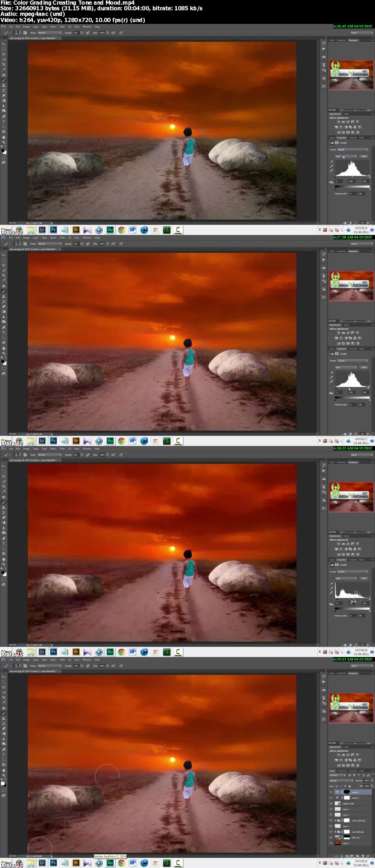The image size is (375, 868).
Task: Select the Brush tool in the 00:00:50 frame
Action: (x=3, y=80)
